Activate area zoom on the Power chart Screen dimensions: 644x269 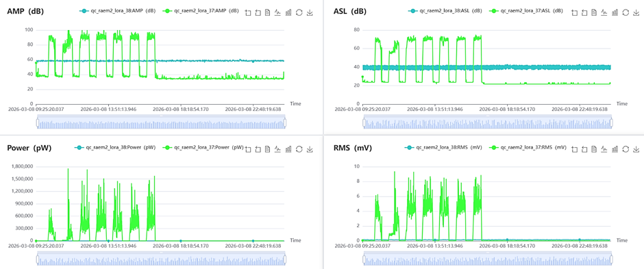tap(247, 149)
